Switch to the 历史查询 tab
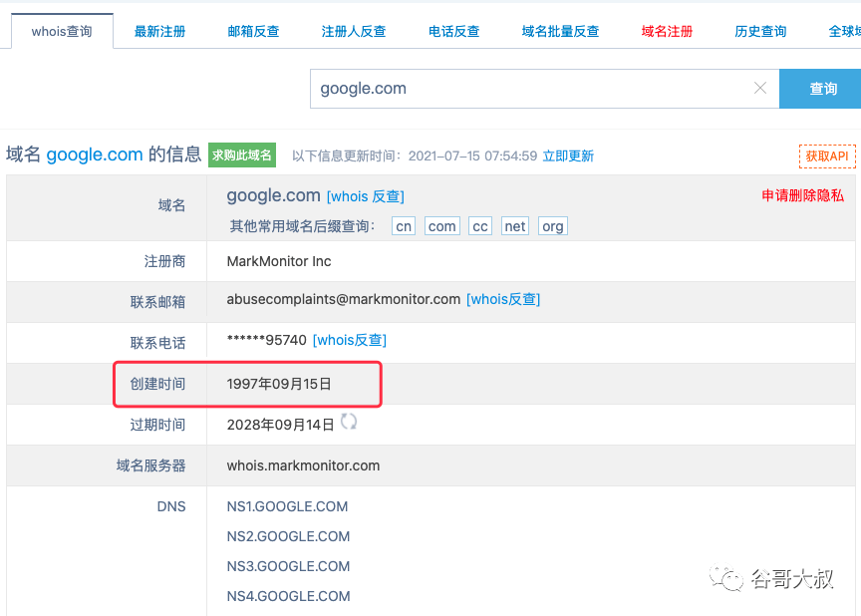The width and height of the screenshot is (861, 616). point(760,31)
